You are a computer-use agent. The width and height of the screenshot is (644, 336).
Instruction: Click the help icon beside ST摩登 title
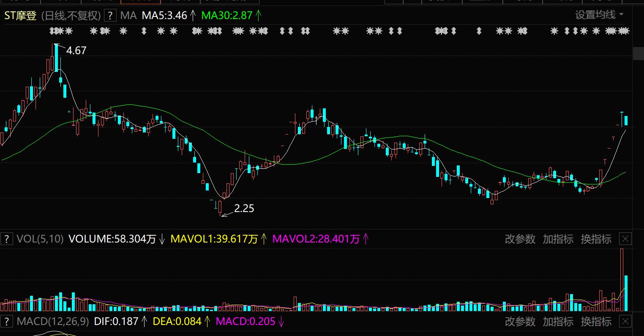click(x=110, y=16)
